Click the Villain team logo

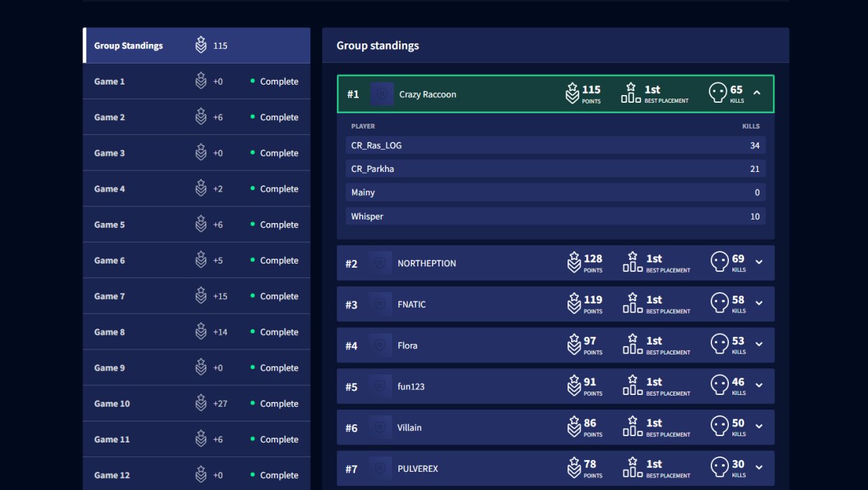tap(380, 427)
